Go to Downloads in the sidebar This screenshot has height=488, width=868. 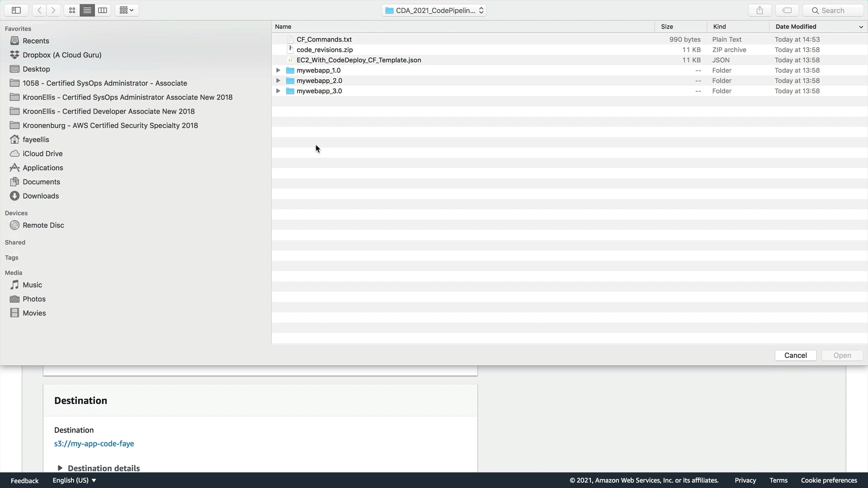point(41,196)
